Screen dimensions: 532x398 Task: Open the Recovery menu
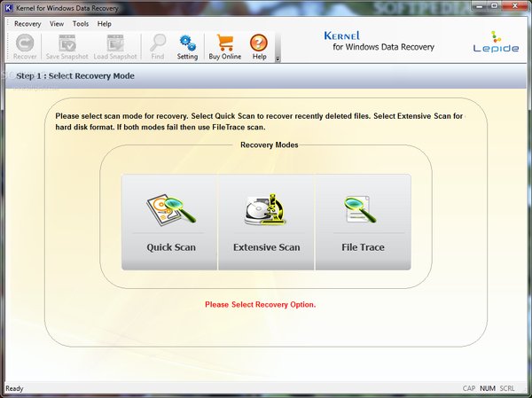pyautogui.click(x=27, y=24)
